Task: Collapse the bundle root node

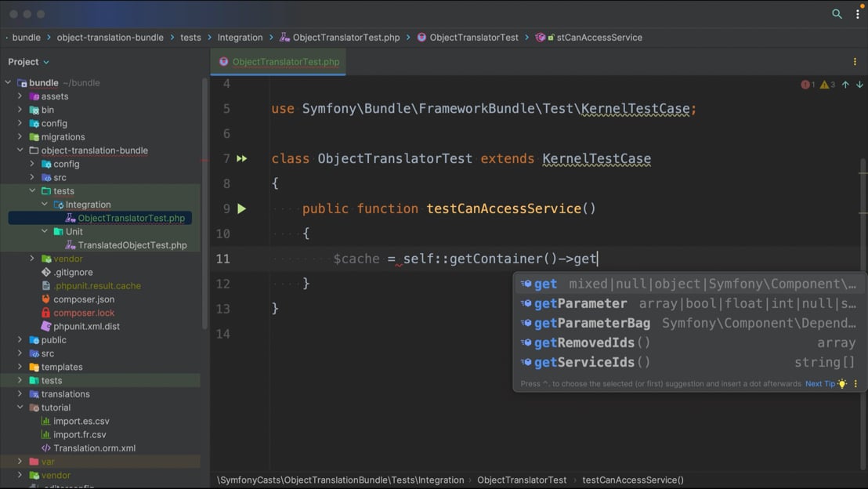Action: point(8,82)
